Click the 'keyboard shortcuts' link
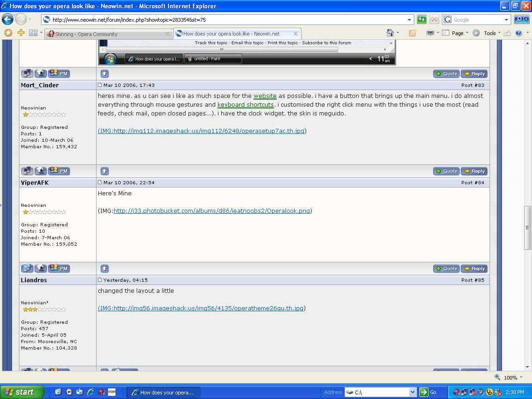532x399 pixels. point(246,105)
